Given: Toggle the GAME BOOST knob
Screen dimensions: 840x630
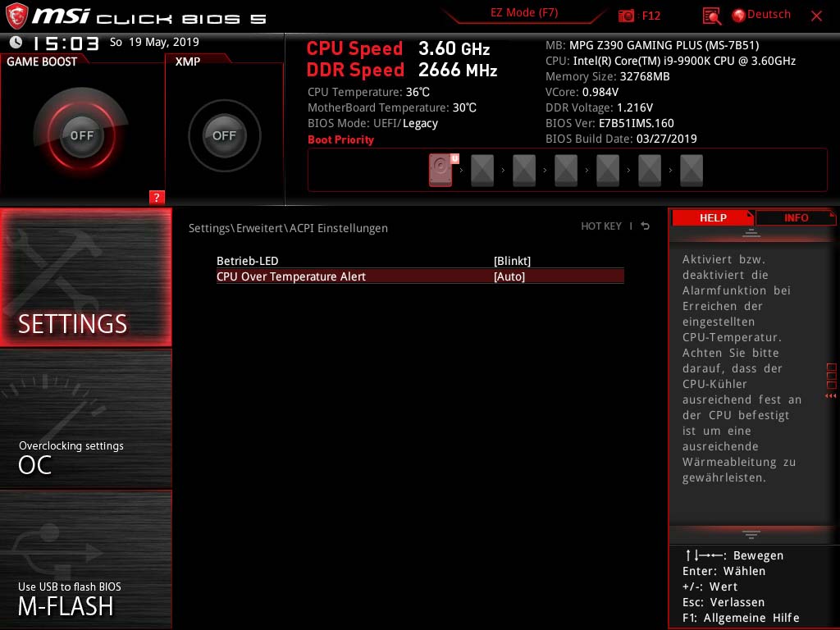Looking at the screenshot, I should click(81, 135).
